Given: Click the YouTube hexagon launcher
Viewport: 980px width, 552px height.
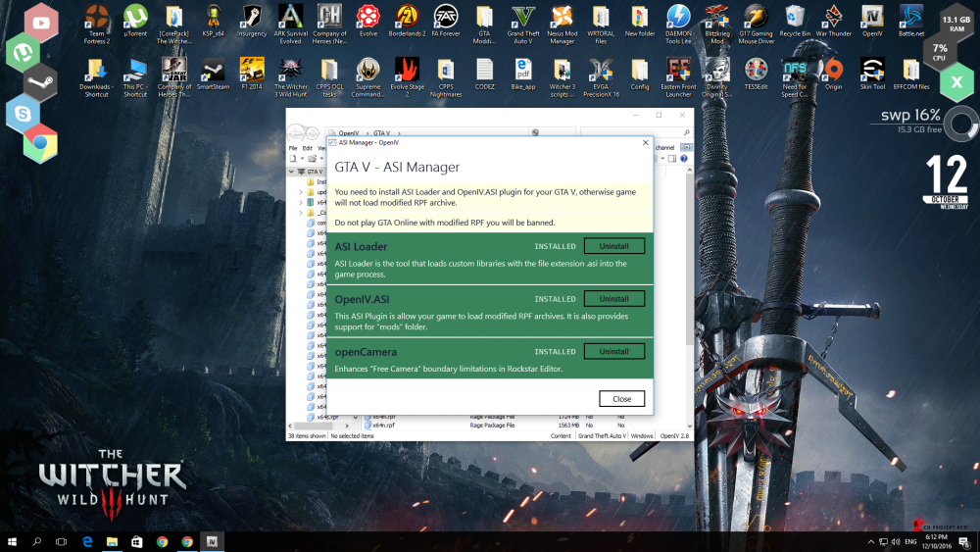Looking at the screenshot, I should tap(41, 24).
